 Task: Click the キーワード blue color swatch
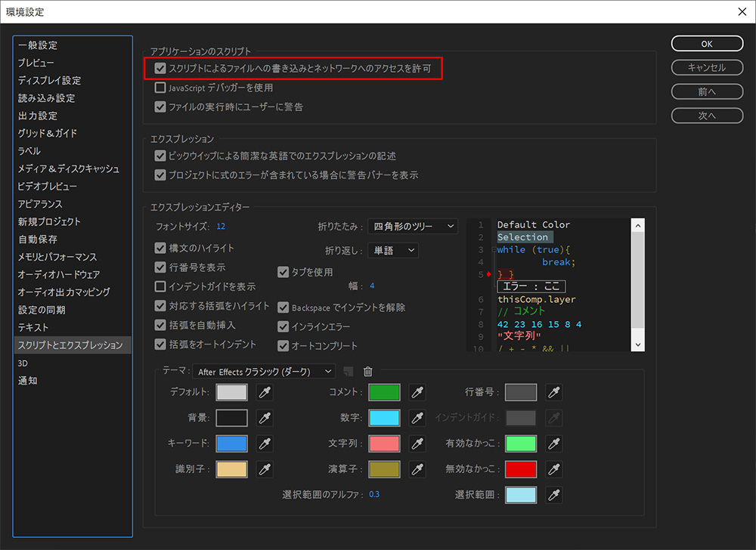(231, 443)
